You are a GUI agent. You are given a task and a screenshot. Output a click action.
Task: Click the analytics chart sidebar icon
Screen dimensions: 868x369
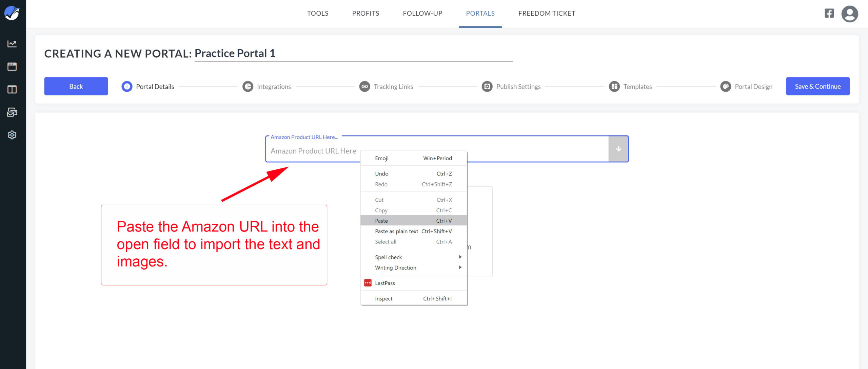click(12, 44)
